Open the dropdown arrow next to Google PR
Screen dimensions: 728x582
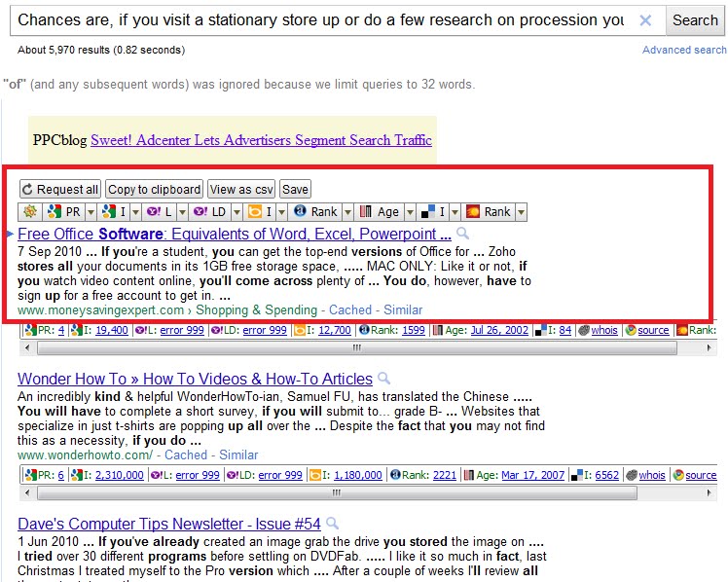pos(91,212)
